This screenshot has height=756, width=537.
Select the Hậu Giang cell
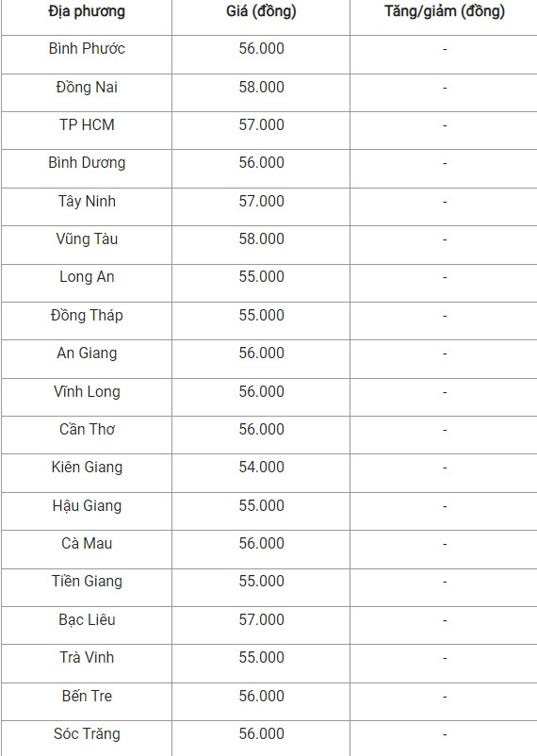click(x=87, y=506)
